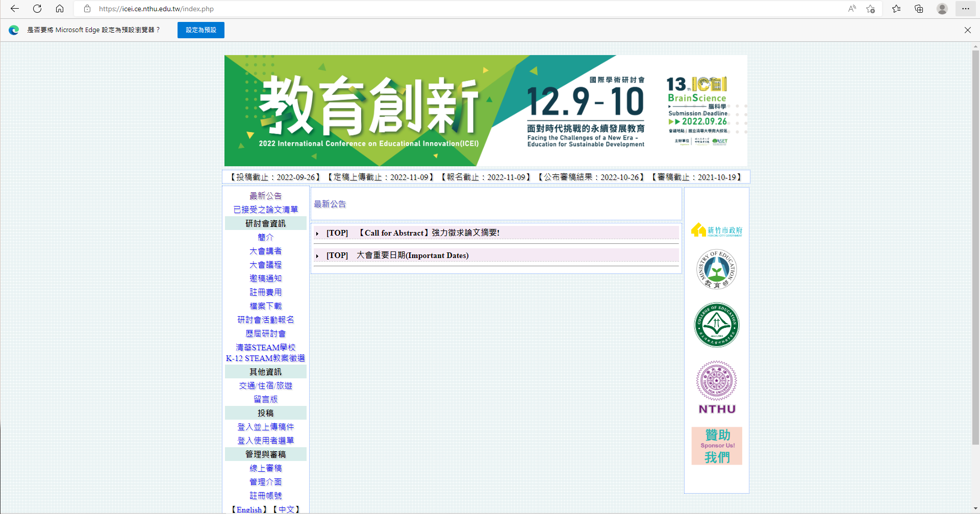The image size is (980, 514).
Task: Add this page to favorites
Action: tap(871, 9)
